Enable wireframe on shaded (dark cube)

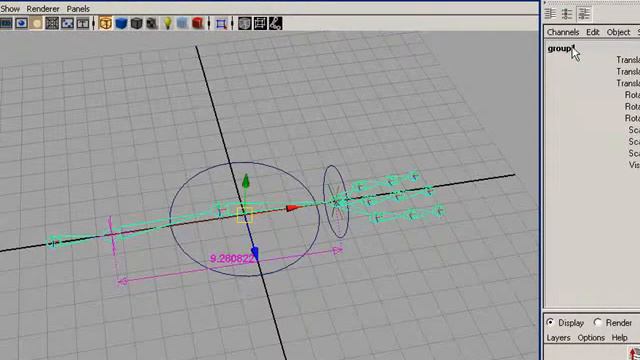(x=136, y=23)
